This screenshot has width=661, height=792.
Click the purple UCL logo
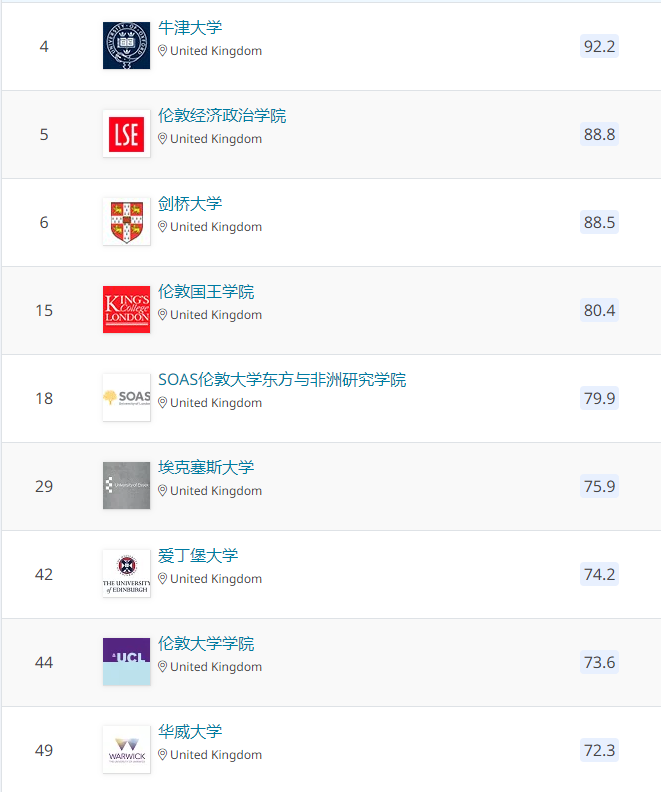pos(126,662)
